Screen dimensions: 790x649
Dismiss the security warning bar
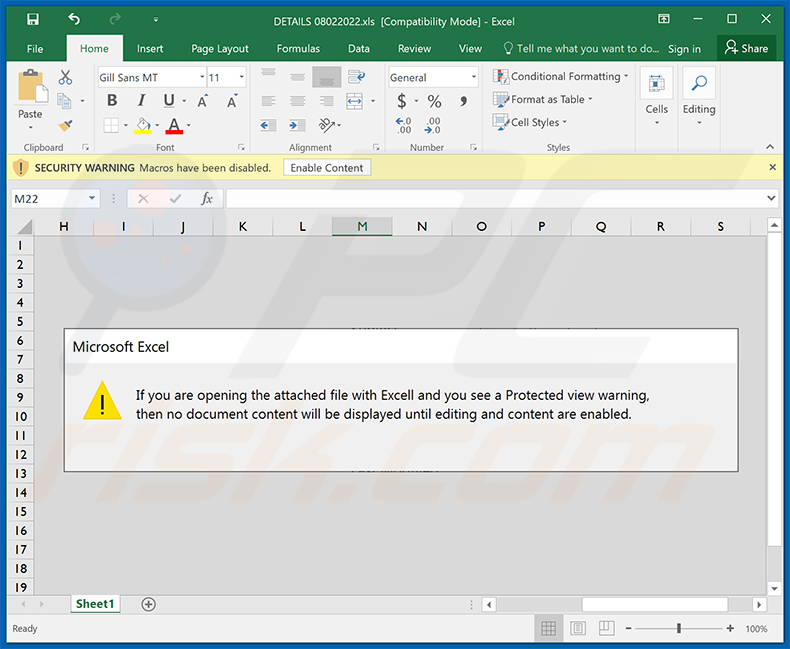[772, 167]
